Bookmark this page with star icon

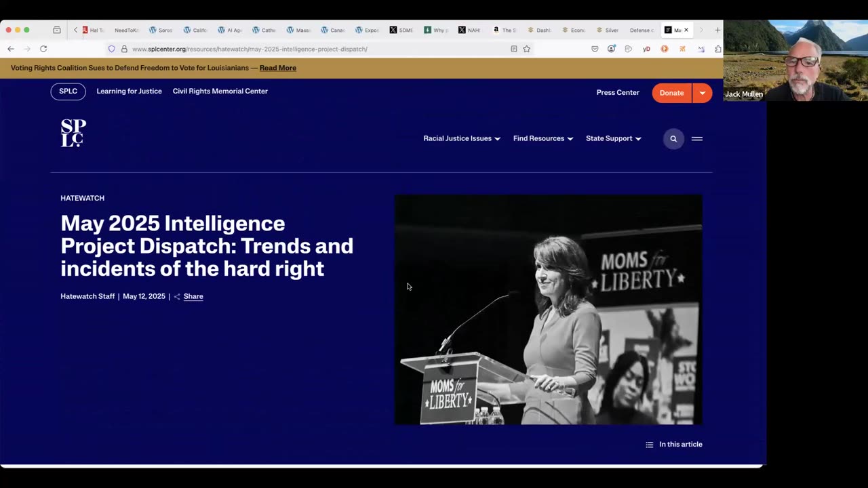click(x=526, y=49)
